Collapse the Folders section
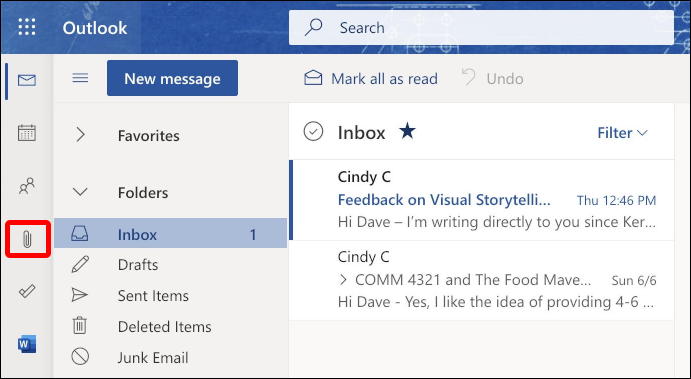Image resolution: width=691 pixels, height=379 pixels. 80,192
